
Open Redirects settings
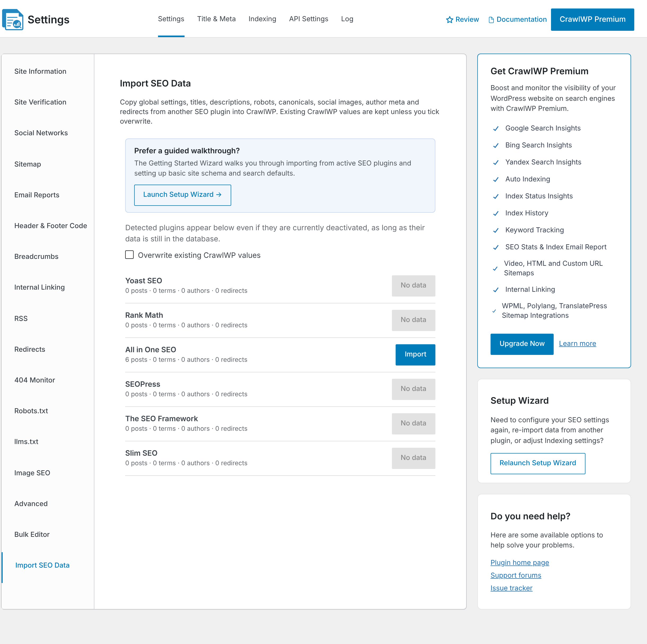[30, 350]
